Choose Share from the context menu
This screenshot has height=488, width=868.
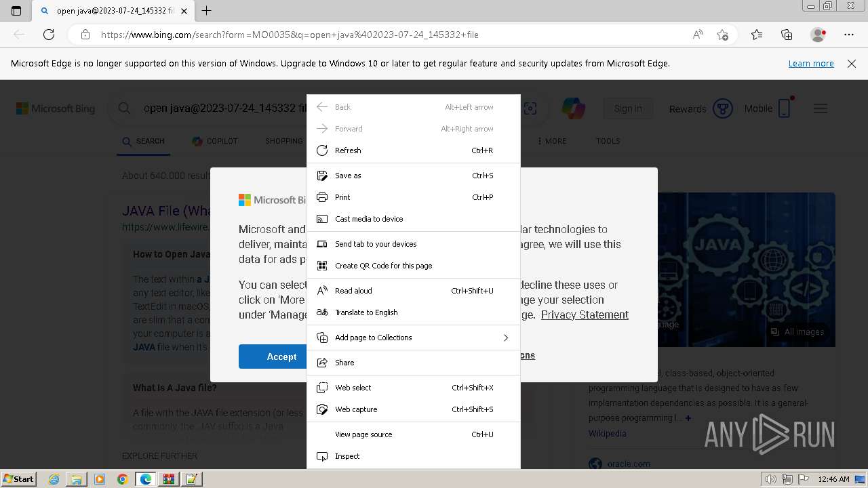[x=414, y=363]
